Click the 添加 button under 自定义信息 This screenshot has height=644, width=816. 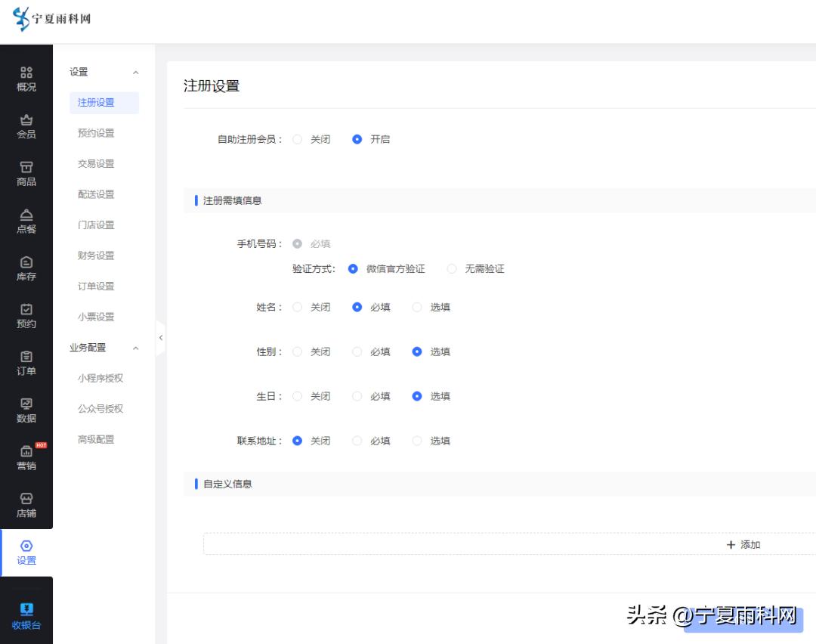(743, 544)
